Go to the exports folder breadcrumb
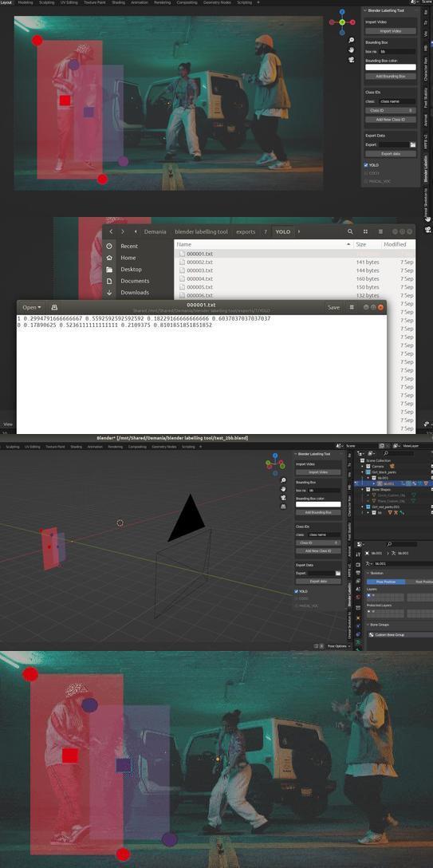The image size is (433, 868). point(246,231)
